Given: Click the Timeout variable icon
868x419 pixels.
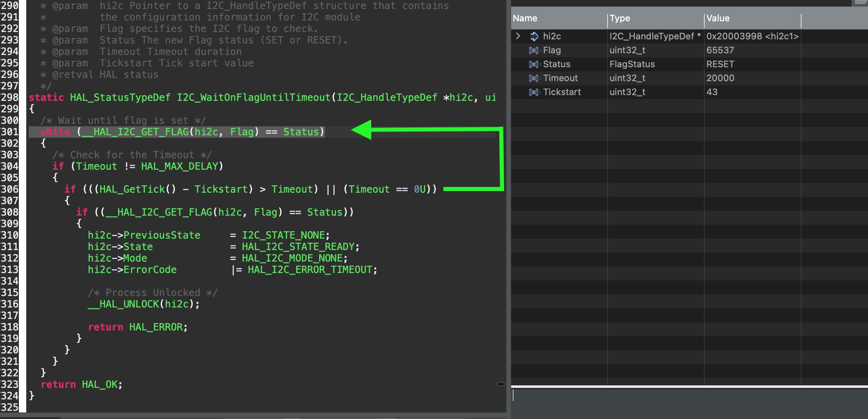Looking at the screenshot, I should 533,78.
